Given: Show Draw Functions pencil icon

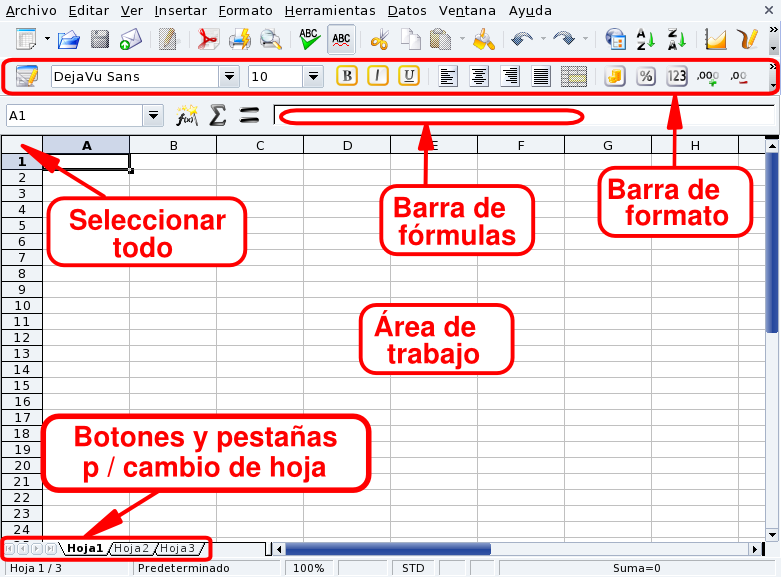Looking at the screenshot, I should (747, 39).
